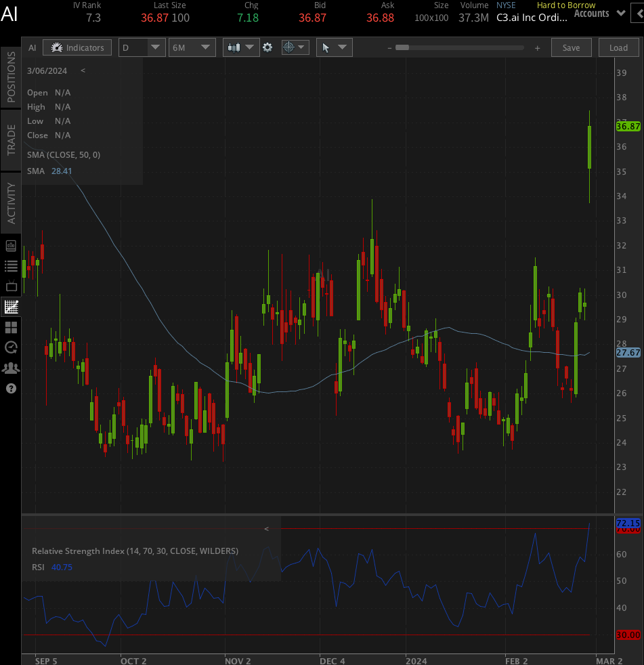Click the 30.00 oversold level label
Image resolution: width=644 pixels, height=665 pixels.
(628, 635)
